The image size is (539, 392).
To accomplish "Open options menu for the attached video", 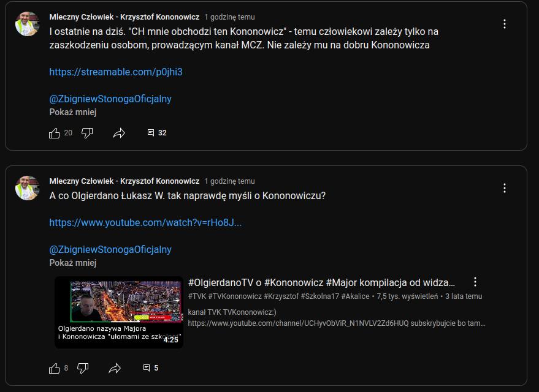I will coord(475,282).
